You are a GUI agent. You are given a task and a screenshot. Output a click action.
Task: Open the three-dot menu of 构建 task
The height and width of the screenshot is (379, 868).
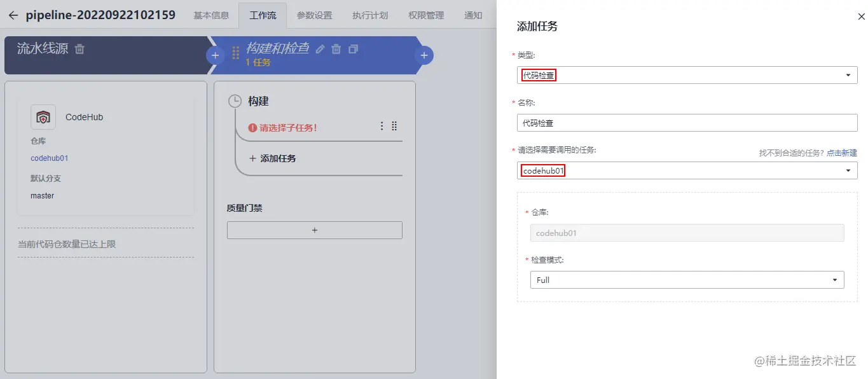click(x=382, y=126)
